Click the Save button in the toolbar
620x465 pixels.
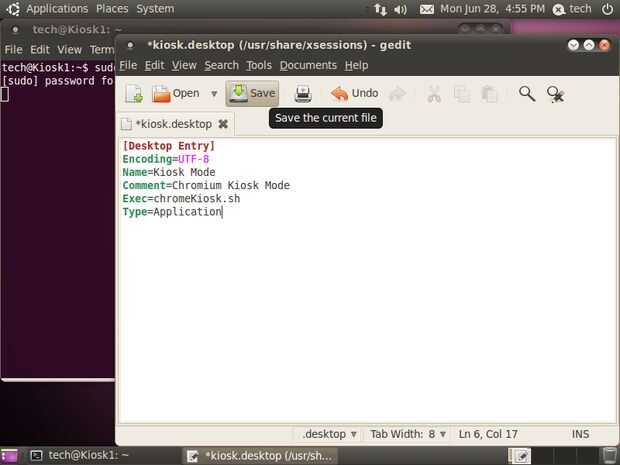[x=252, y=93]
